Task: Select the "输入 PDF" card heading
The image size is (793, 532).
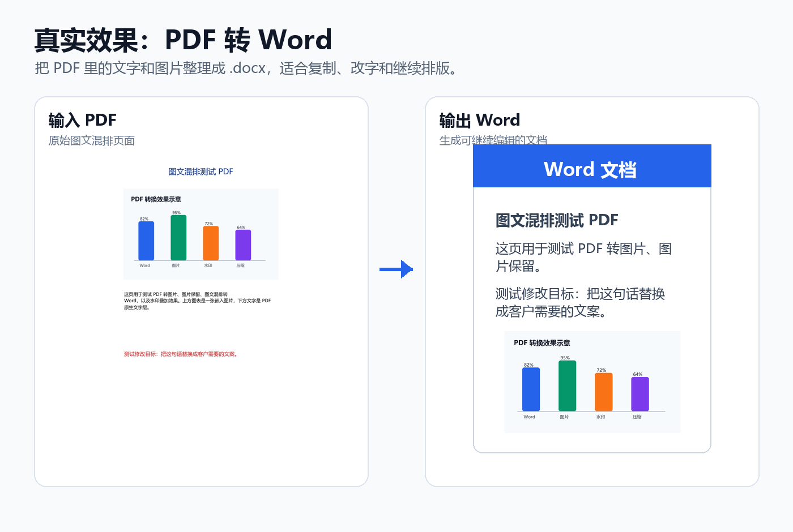Action: coord(83,120)
